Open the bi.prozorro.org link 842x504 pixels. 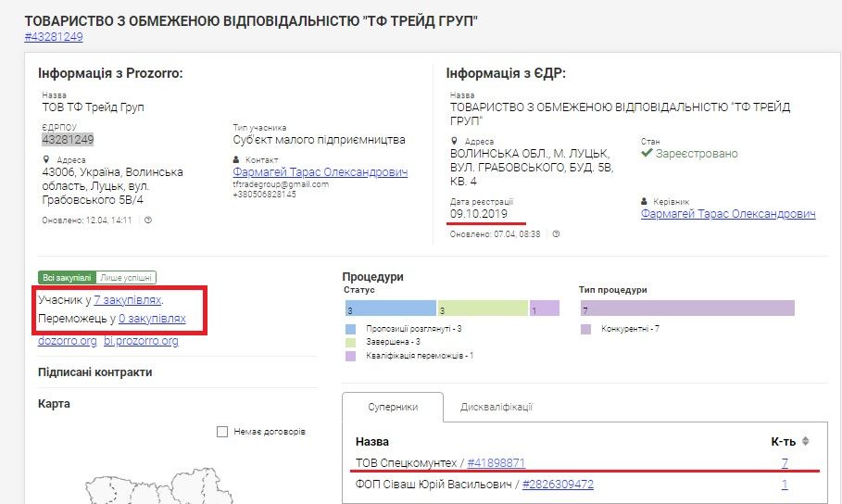141,341
